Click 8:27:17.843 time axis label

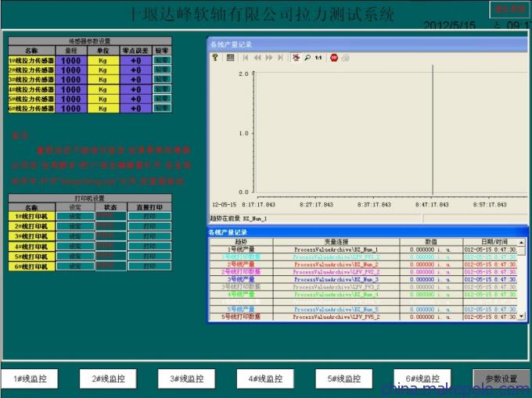click(x=316, y=204)
